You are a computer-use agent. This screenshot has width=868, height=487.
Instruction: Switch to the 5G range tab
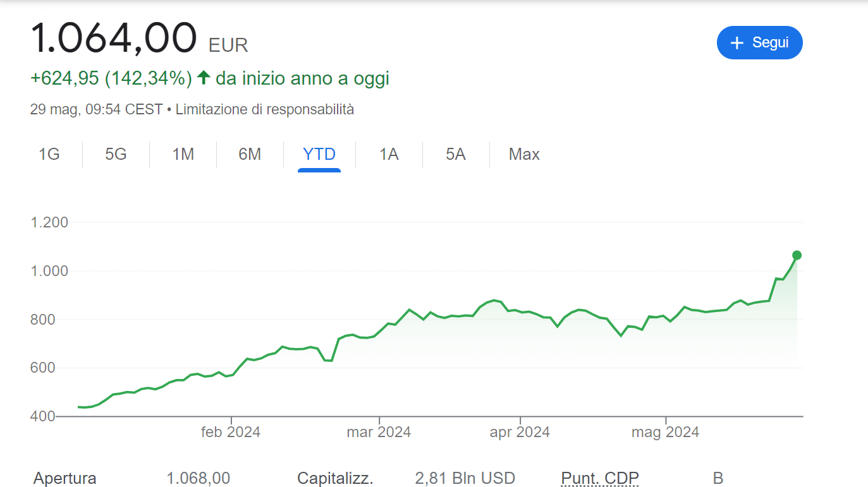(x=116, y=155)
